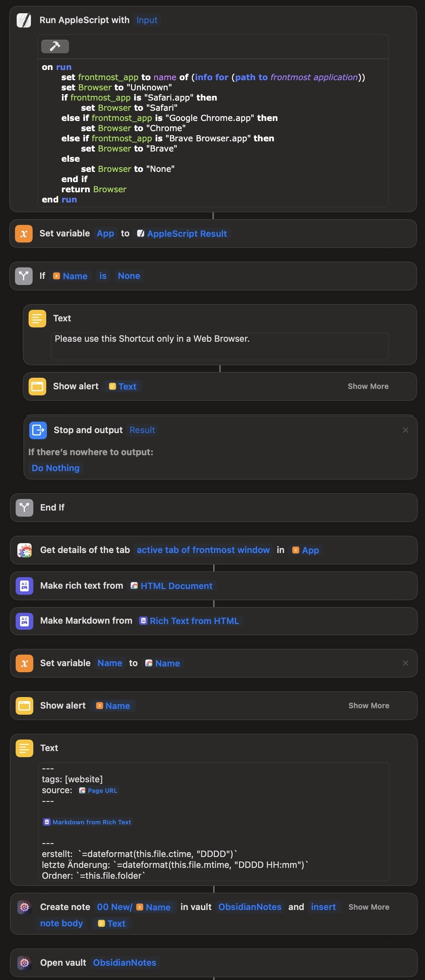
Task: Click the Open vault action icon
Action: 24,963
